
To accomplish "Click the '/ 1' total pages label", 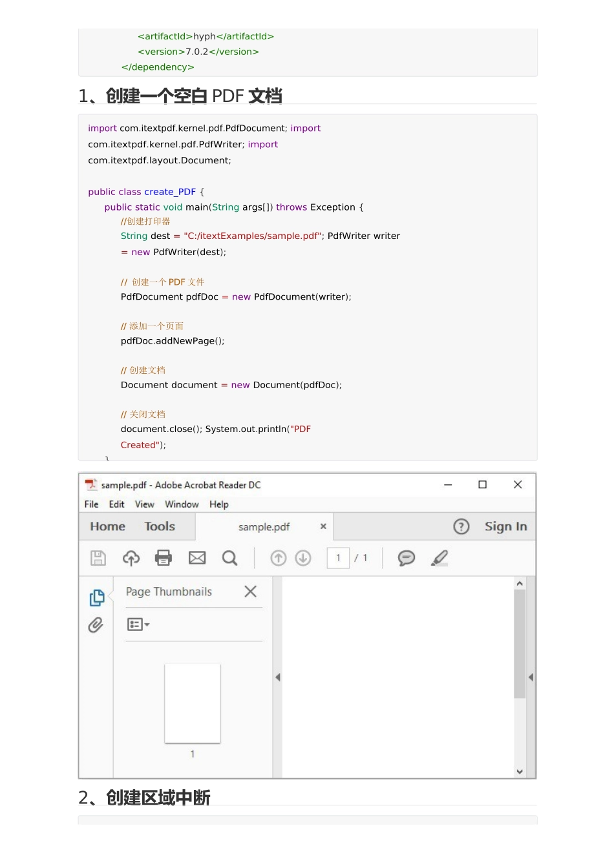I will [x=361, y=558].
